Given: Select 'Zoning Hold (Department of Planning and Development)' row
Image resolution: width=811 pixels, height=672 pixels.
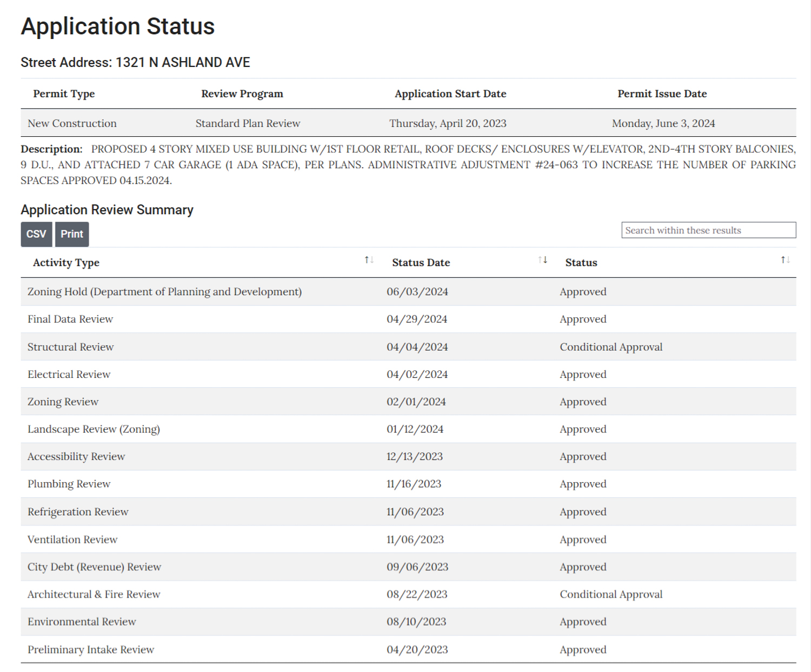Looking at the screenshot, I should pyautogui.click(x=408, y=292).
